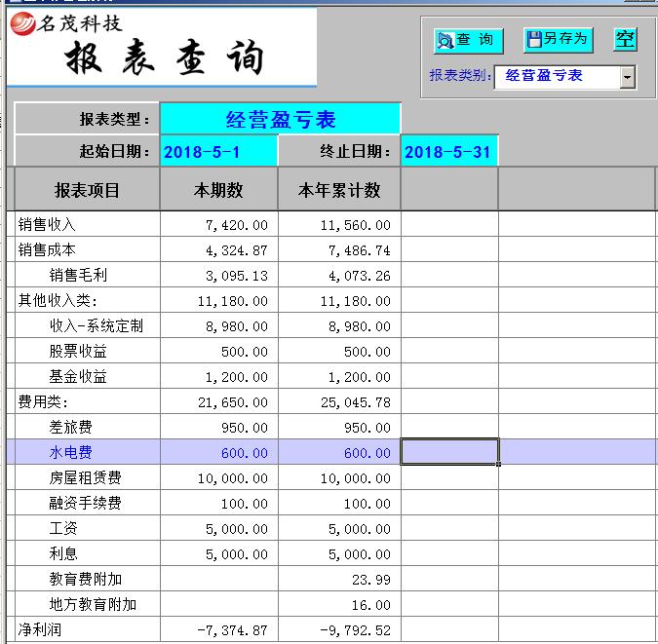This screenshot has height=644, width=658.
Task: Select the 其他收入类 row label
Action: (x=58, y=300)
